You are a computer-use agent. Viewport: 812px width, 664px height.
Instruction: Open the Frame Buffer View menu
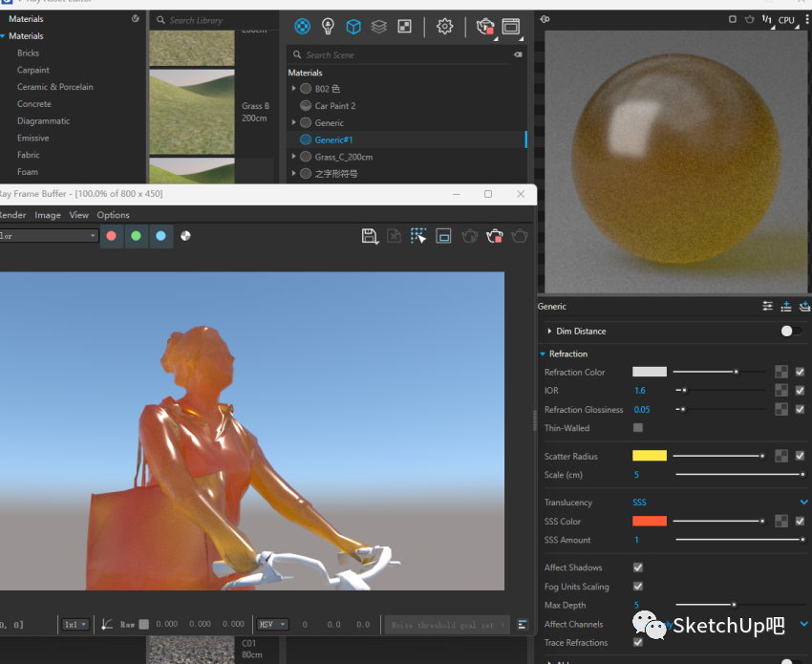tap(78, 215)
